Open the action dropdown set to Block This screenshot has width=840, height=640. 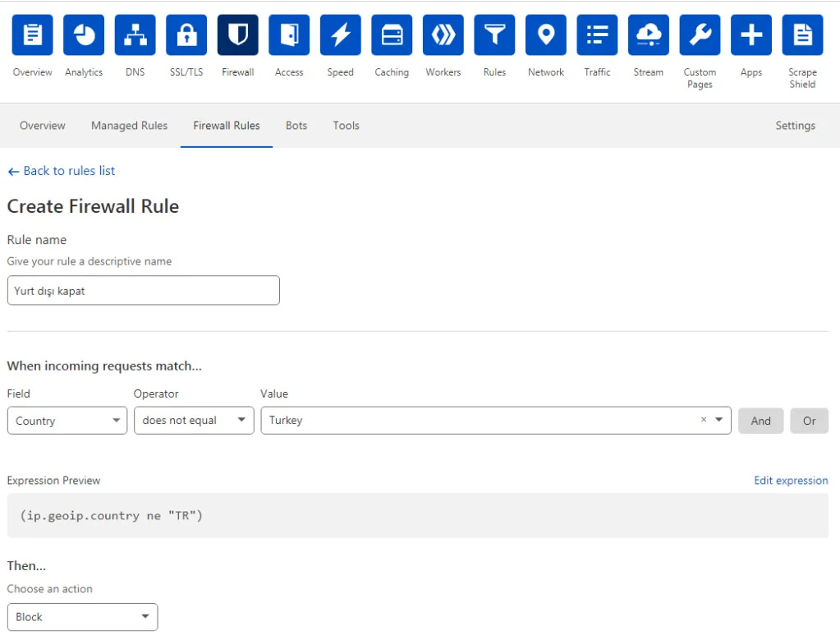(x=82, y=617)
